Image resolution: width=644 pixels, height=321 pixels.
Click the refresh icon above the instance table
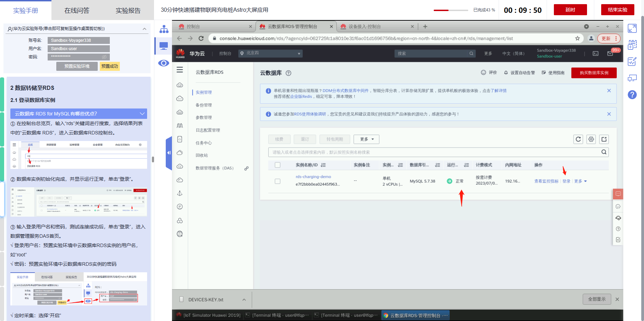[578, 139]
